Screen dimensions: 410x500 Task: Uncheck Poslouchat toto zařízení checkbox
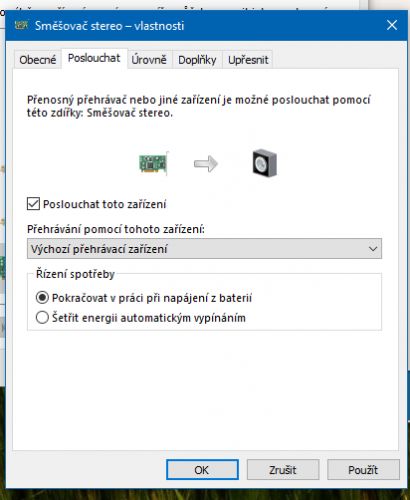point(33,204)
